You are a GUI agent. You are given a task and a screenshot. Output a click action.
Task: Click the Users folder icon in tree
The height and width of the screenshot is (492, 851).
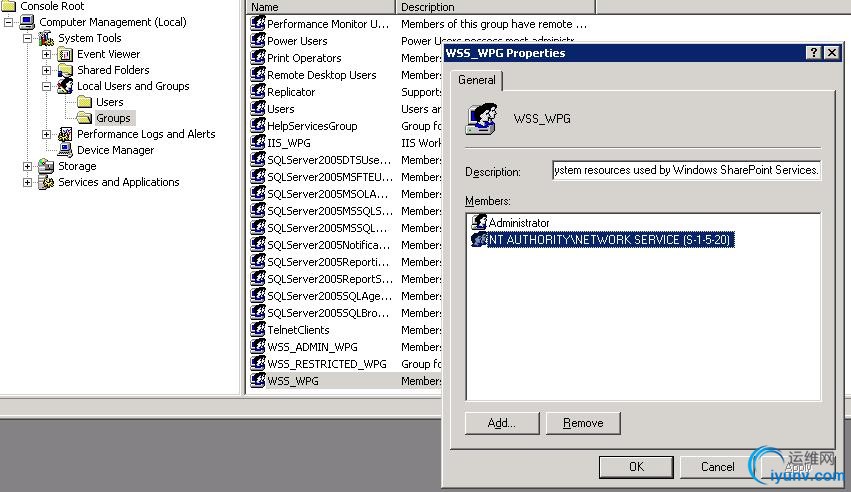click(84, 102)
